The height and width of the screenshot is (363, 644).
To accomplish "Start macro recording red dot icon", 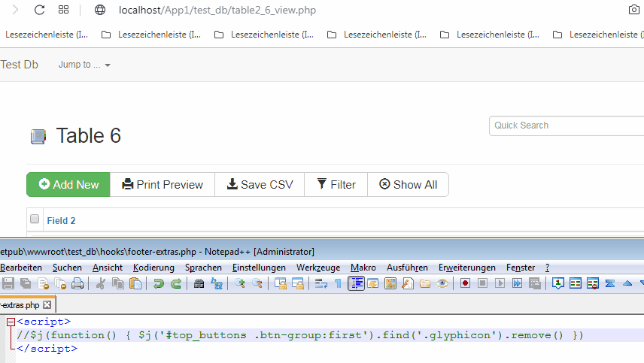I will tap(465, 283).
